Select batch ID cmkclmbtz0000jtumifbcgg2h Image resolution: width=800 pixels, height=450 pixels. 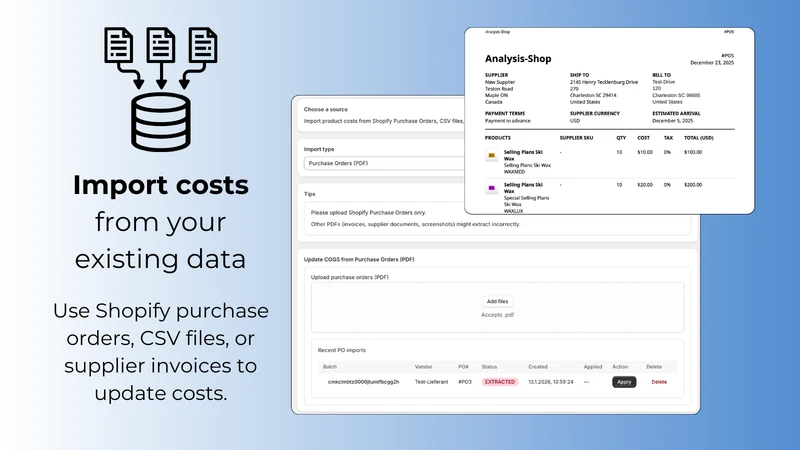[x=363, y=382]
